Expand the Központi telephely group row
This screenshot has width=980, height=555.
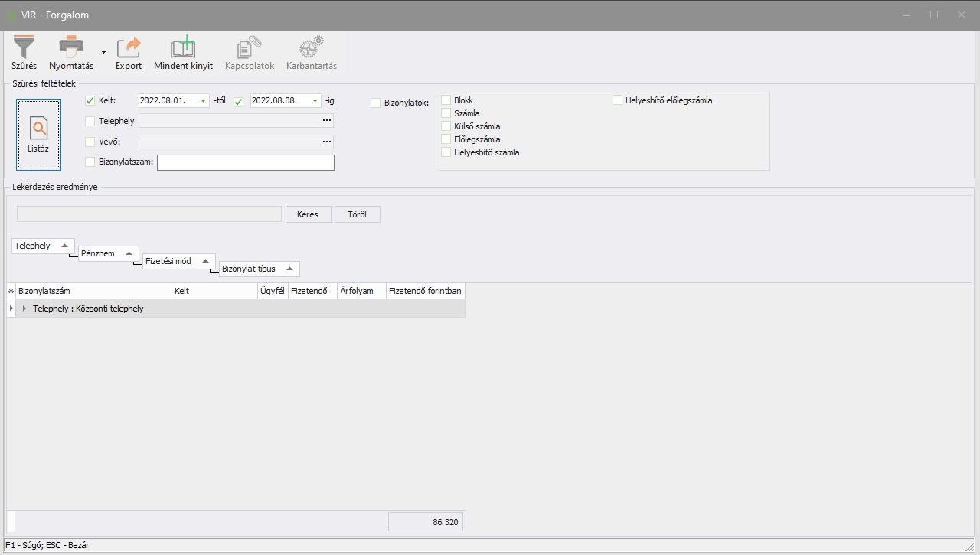click(x=24, y=309)
